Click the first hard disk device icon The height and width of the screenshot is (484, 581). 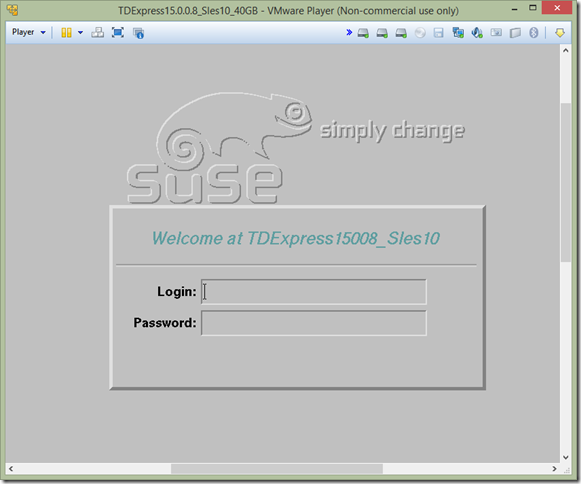click(x=363, y=33)
